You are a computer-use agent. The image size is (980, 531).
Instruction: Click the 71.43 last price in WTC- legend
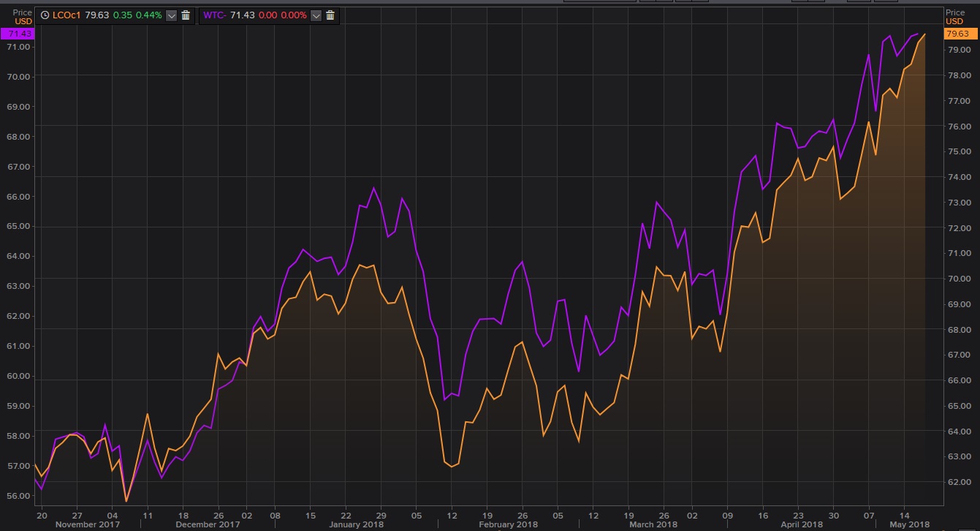point(242,15)
